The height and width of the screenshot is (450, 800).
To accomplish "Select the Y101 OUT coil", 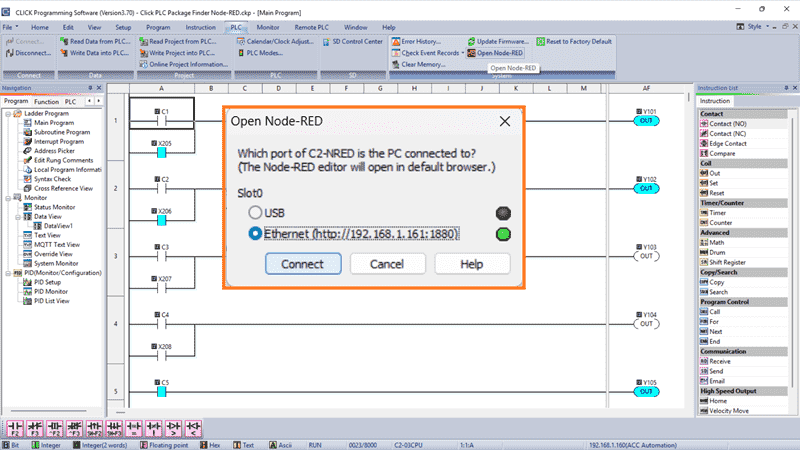I will click(x=648, y=121).
